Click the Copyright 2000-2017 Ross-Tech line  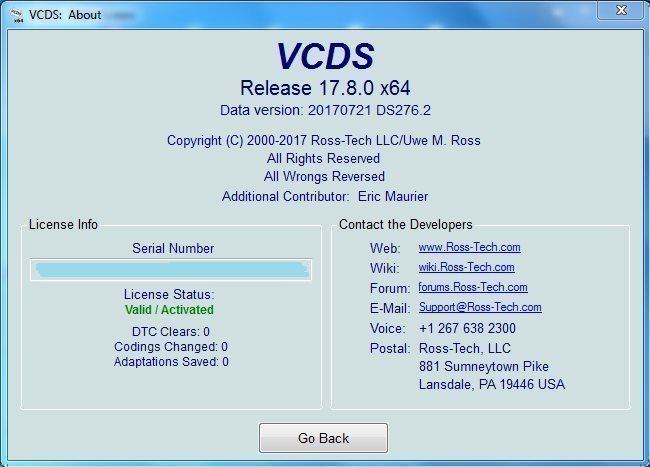323,140
